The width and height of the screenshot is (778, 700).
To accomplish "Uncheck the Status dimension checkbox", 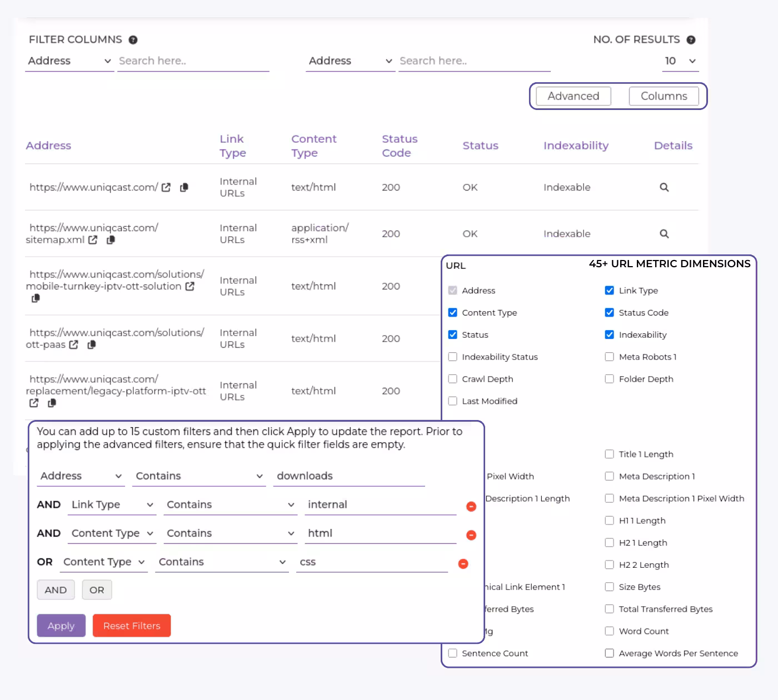I will click(x=453, y=334).
